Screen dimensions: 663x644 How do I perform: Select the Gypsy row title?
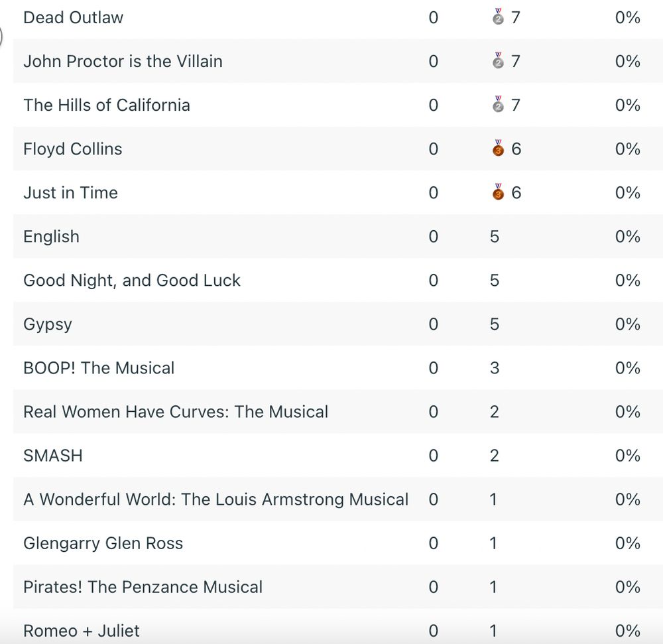pyautogui.click(x=47, y=324)
